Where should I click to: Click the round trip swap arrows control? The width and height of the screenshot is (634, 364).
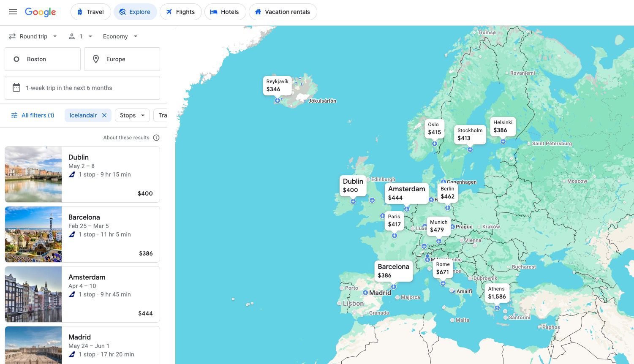pos(12,36)
